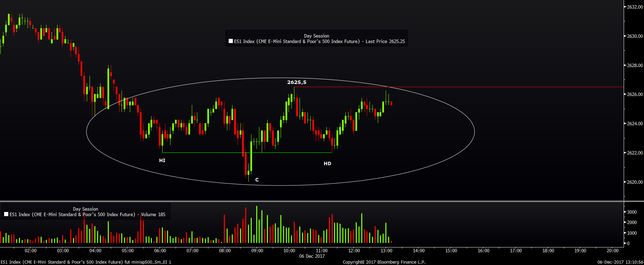Click "Day Session" above the Last Price legend

click(x=316, y=36)
